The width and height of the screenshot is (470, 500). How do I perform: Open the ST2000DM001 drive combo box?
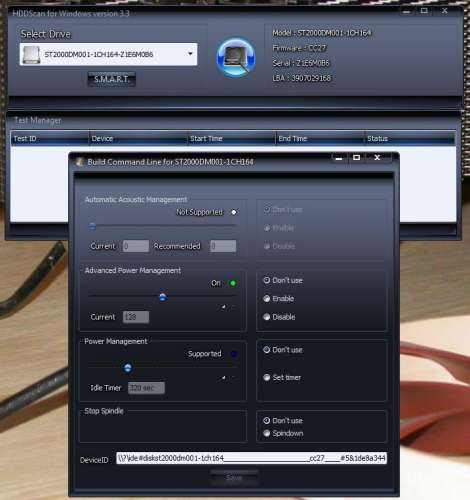(x=108, y=54)
